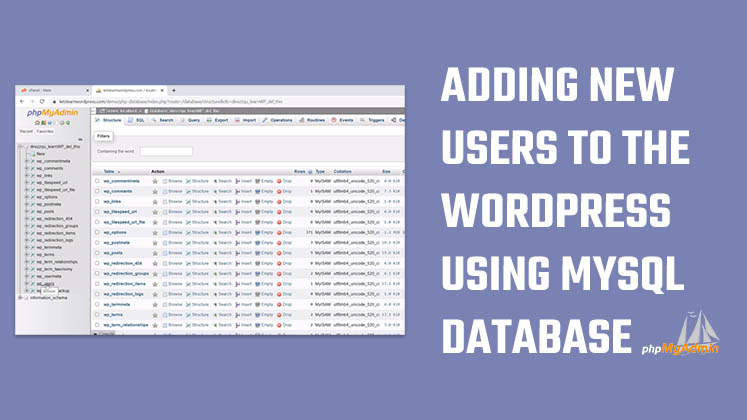The image size is (747, 420).
Task: Click the Search icon for wp_termmeta
Action: coord(215,305)
